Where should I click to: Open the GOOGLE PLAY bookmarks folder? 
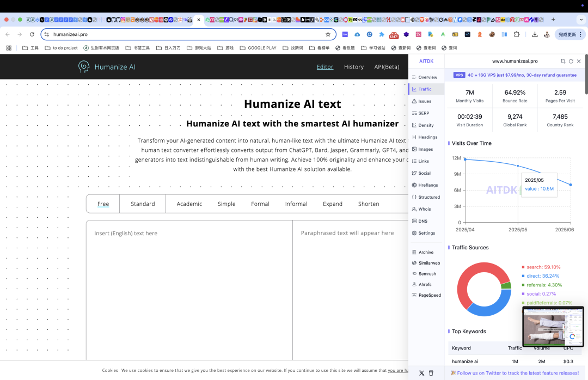tap(258, 48)
